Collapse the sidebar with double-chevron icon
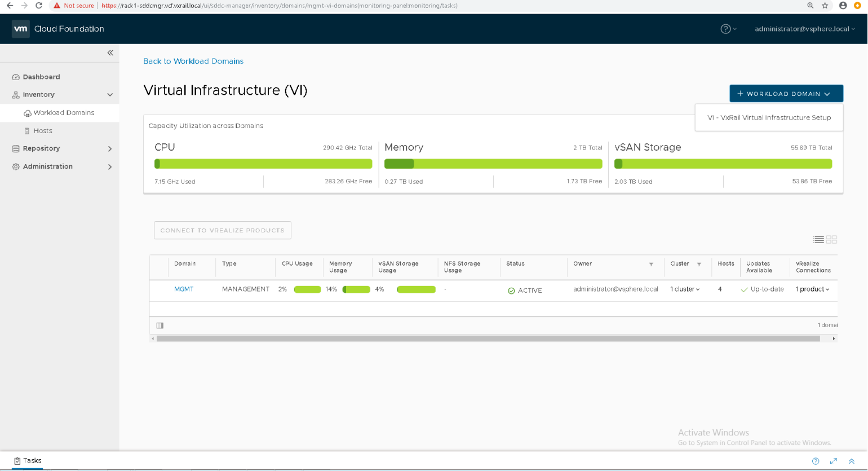 coord(110,52)
